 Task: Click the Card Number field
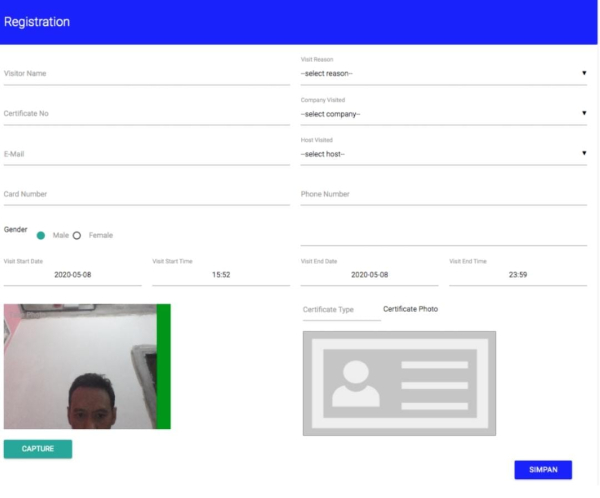tap(146, 194)
